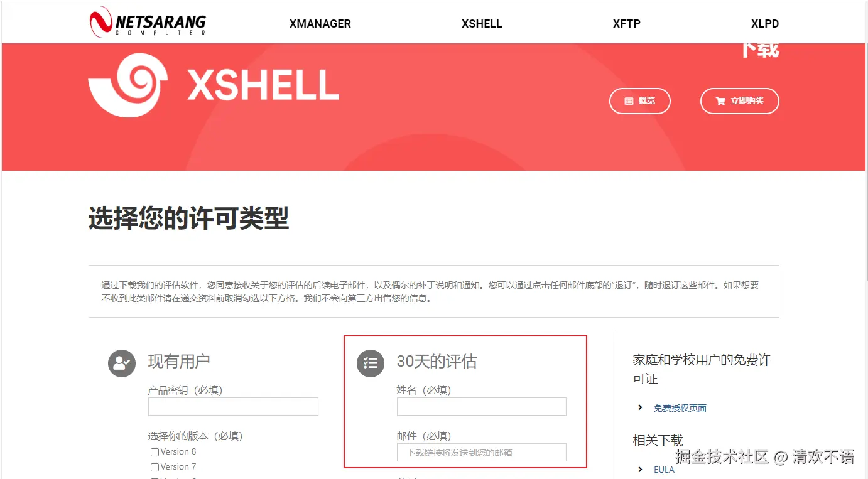The width and height of the screenshot is (868, 479).
Task: Click the shopping cart icon in buy button
Action: click(720, 101)
